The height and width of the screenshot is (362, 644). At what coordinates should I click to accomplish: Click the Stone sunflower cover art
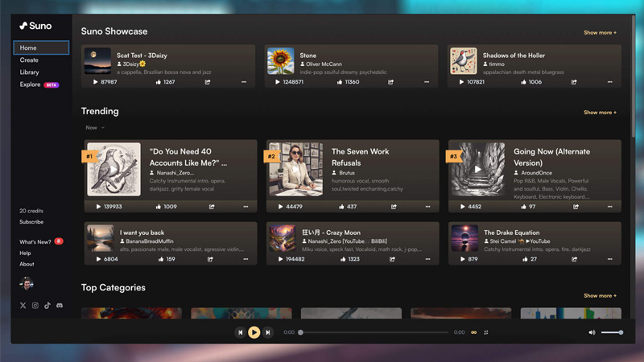[x=280, y=61]
